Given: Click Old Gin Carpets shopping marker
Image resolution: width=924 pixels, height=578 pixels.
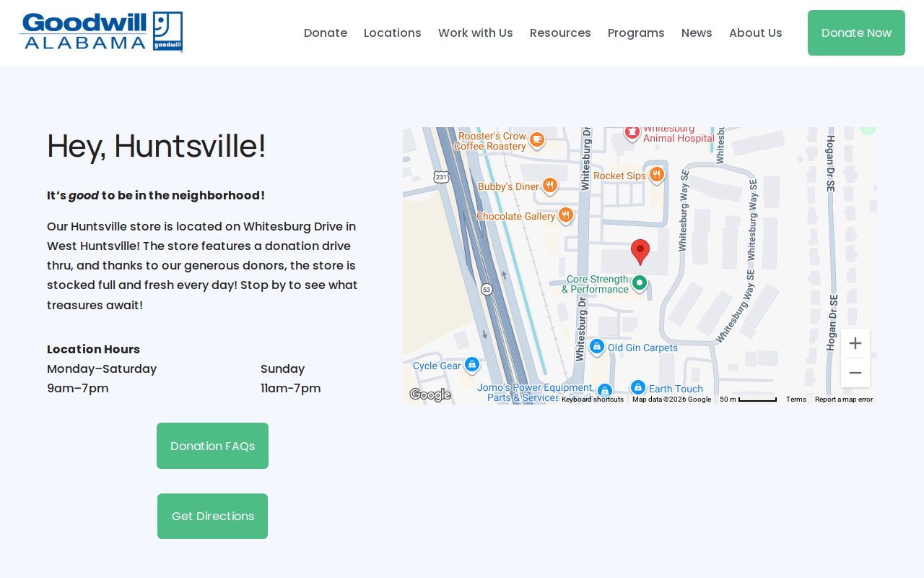Looking at the screenshot, I should click(x=597, y=347).
